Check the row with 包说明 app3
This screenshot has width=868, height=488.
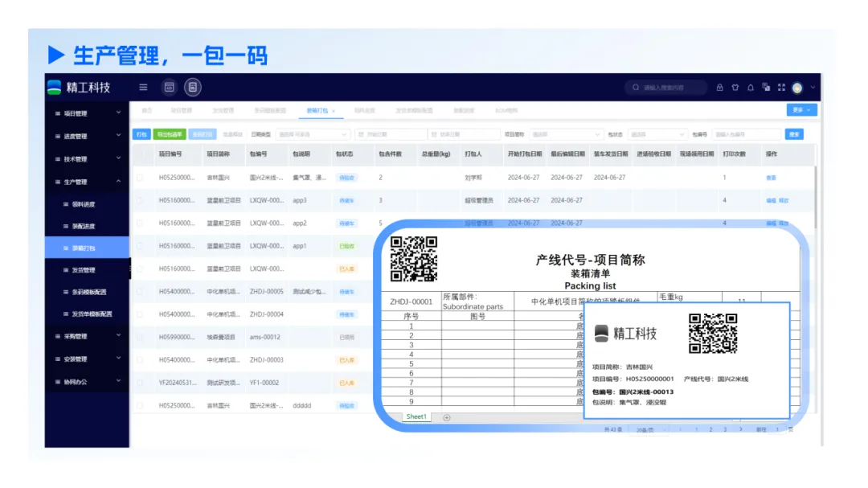140,200
